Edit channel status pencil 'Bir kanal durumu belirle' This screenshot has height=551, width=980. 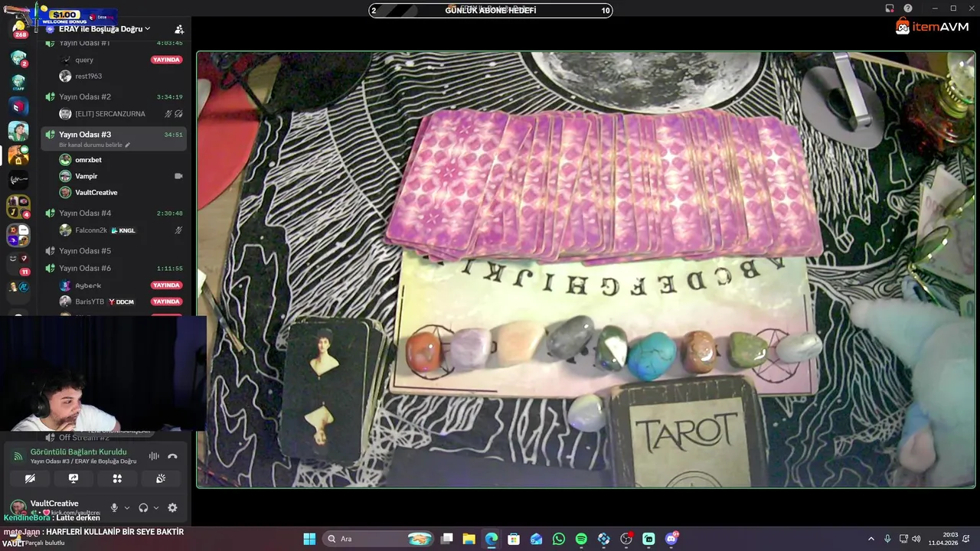pos(128,145)
